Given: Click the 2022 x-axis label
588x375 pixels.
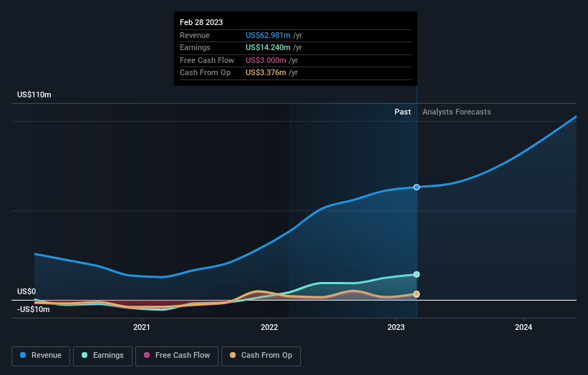Looking at the screenshot, I should (x=269, y=327).
